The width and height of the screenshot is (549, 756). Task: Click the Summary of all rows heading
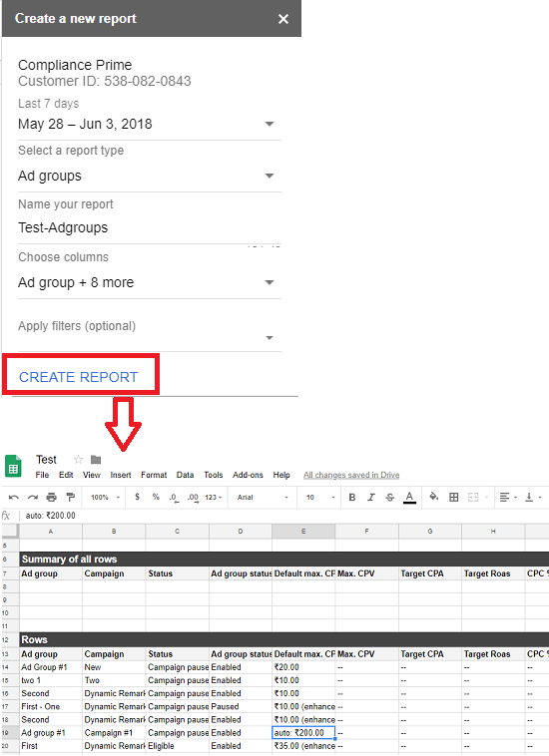70,560
